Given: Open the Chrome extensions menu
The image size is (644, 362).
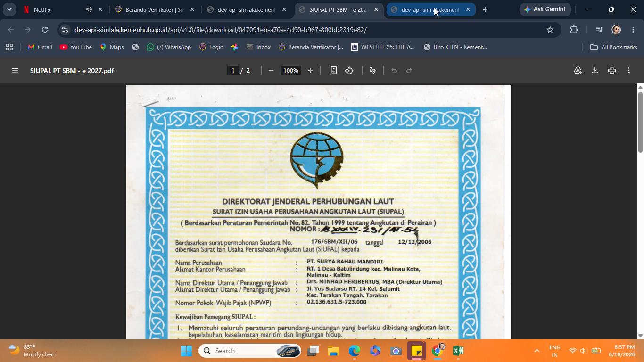Looking at the screenshot, I should 574,30.
